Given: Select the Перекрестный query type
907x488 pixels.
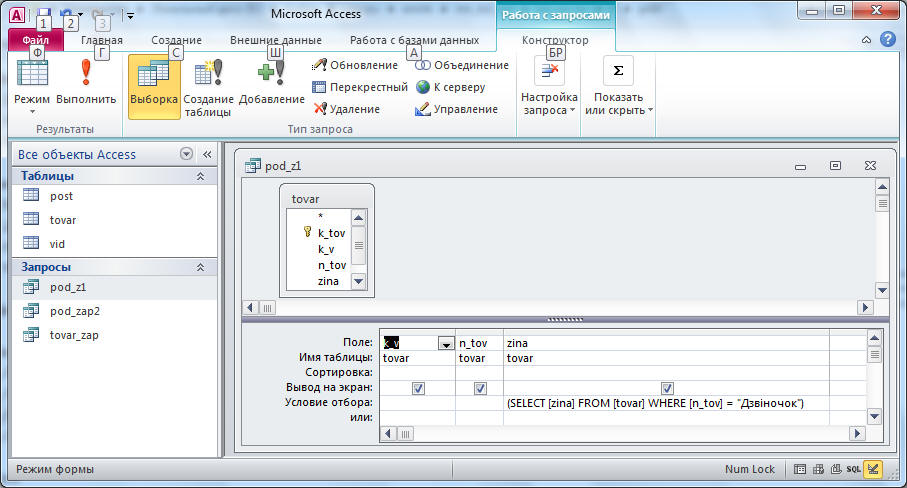Looking at the screenshot, I should [360, 87].
